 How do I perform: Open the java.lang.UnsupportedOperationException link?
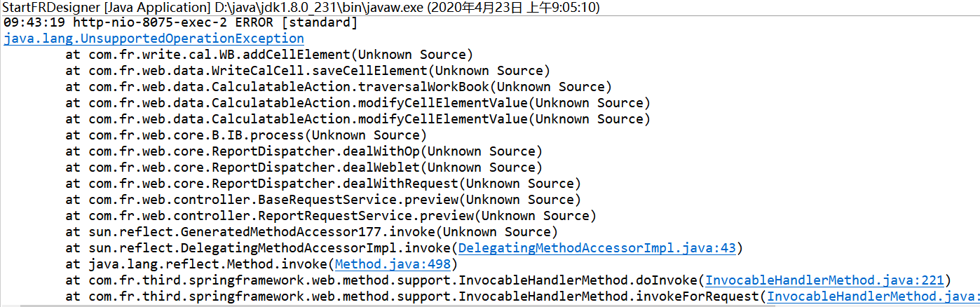[154, 39]
